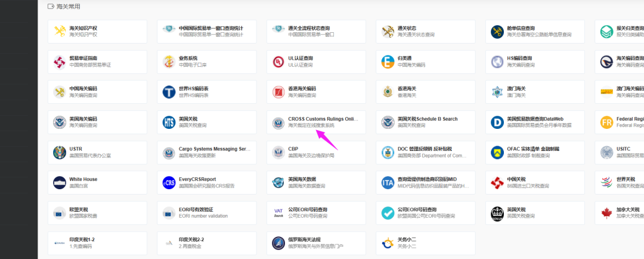644x259 pixels.
Task: Click the 俄罗斯海关法规 round blue icon
Action: (278, 243)
